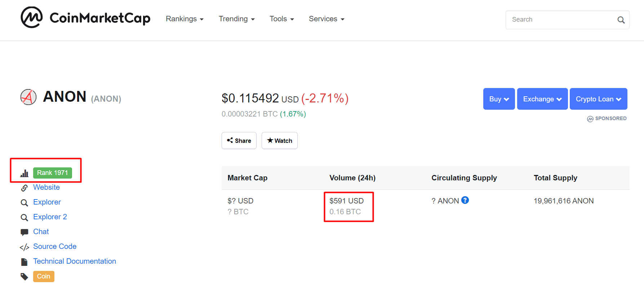Click the ANON coin logo

tap(28, 97)
